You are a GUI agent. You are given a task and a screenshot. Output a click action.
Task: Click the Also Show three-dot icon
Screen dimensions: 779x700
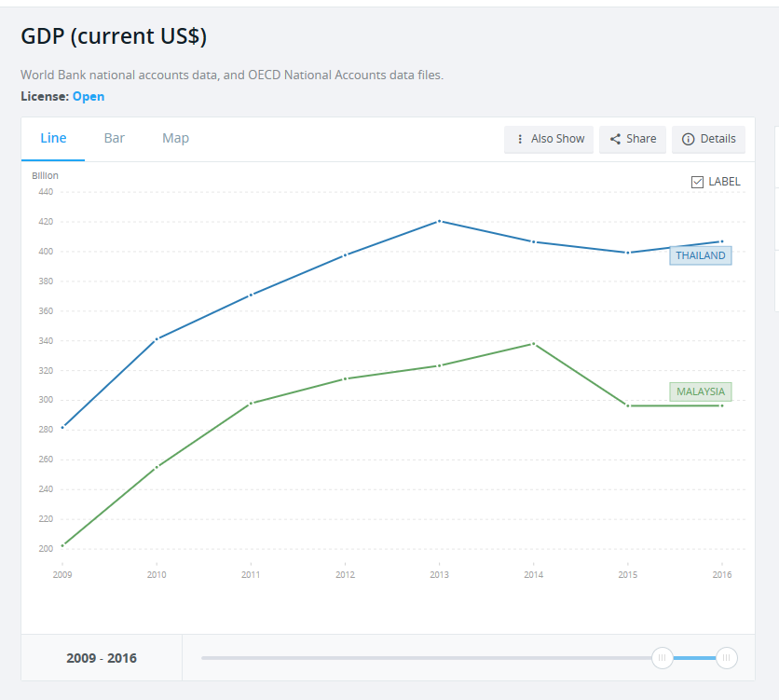point(520,139)
